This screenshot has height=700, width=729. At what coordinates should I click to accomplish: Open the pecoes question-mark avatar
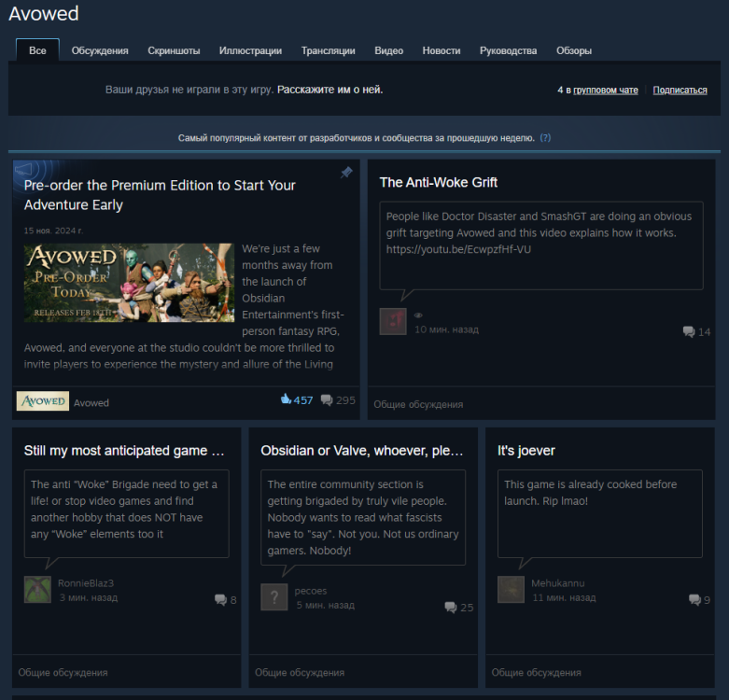pyautogui.click(x=273, y=597)
